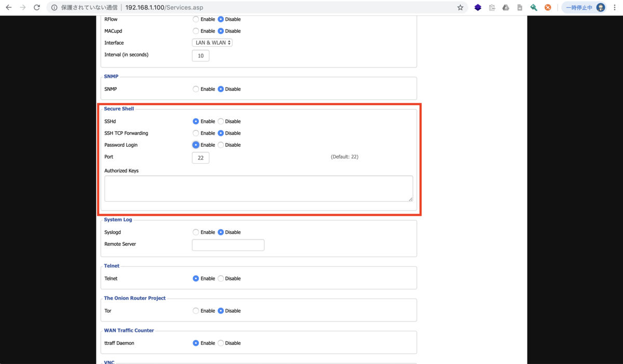Click the (Default: 22) hint text

coord(345,157)
